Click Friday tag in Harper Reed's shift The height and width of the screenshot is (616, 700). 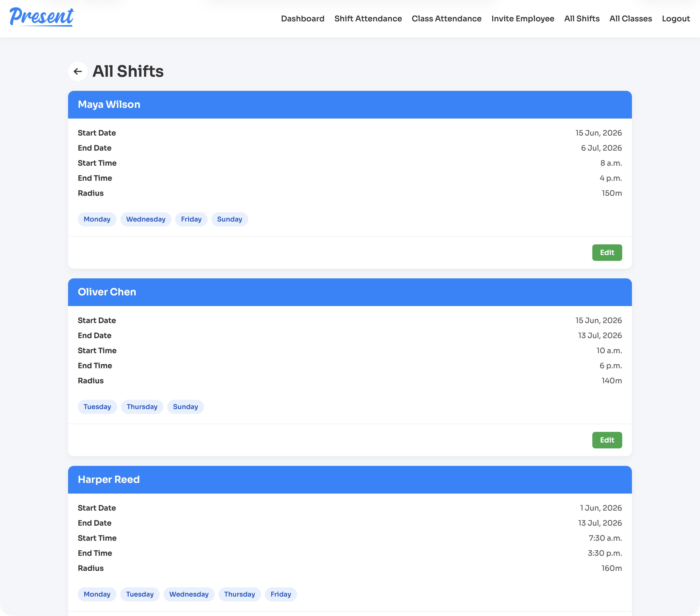[280, 594]
